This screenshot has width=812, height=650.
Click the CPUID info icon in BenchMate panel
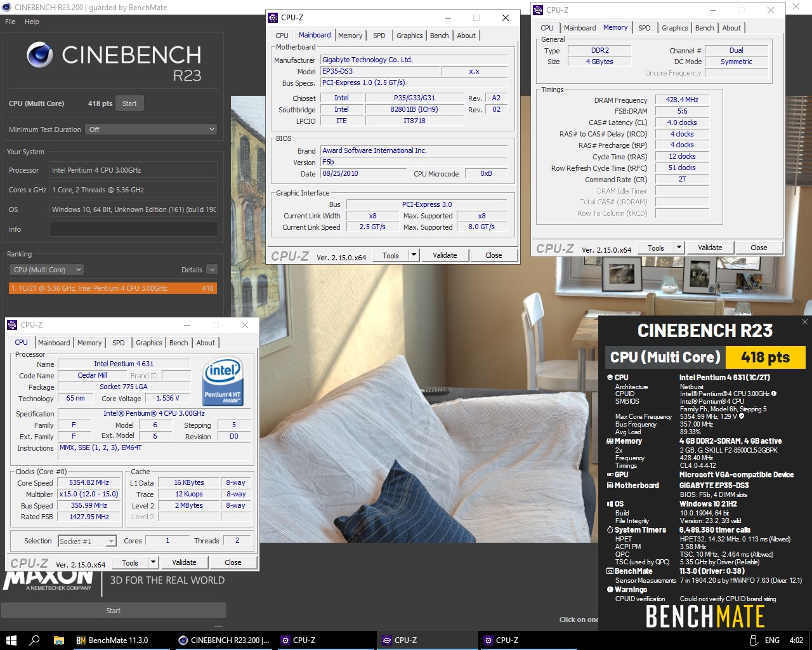coord(774,394)
